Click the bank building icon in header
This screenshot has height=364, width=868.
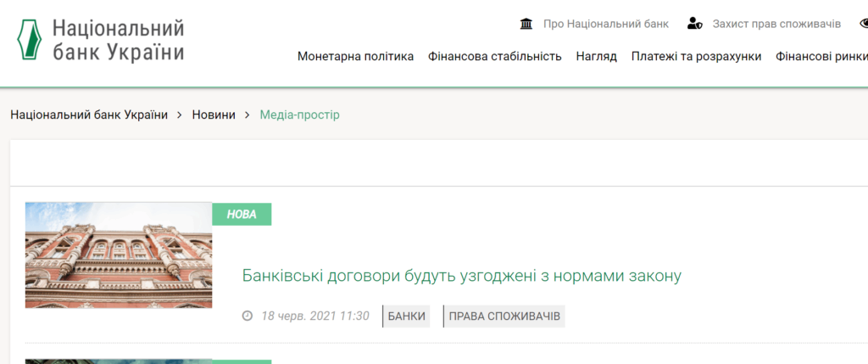(526, 24)
